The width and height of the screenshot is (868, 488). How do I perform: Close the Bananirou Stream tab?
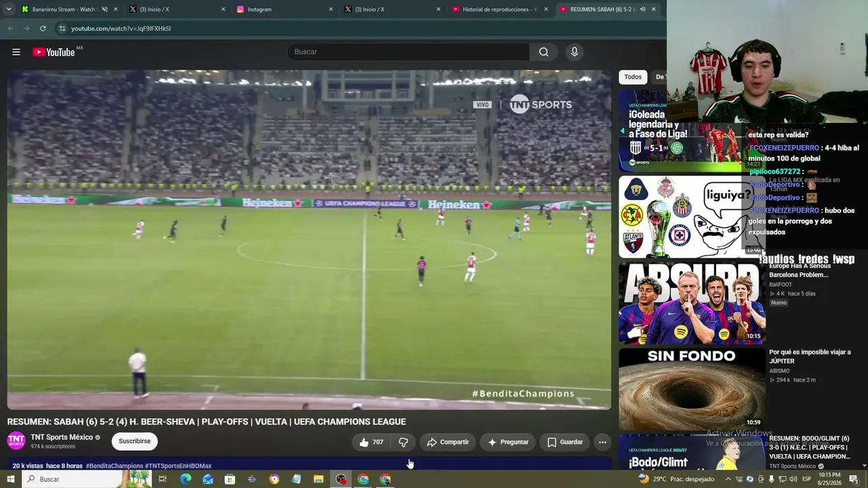pyautogui.click(x=116, y=9)
